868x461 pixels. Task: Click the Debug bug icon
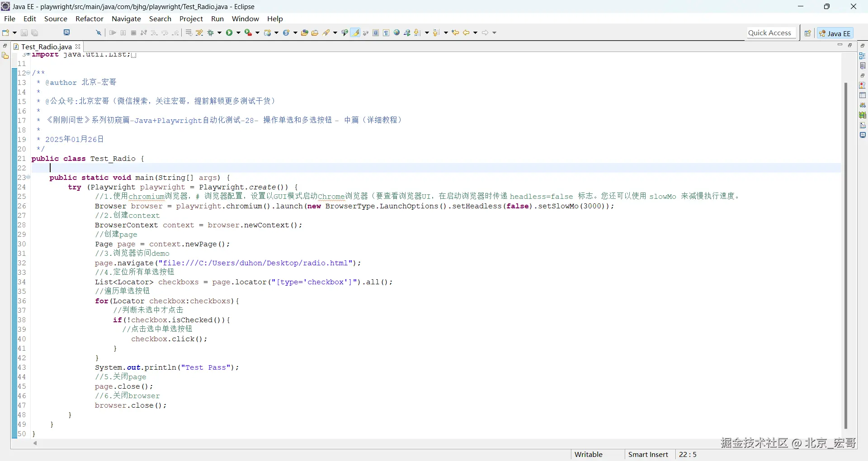(x=210, y=33)
